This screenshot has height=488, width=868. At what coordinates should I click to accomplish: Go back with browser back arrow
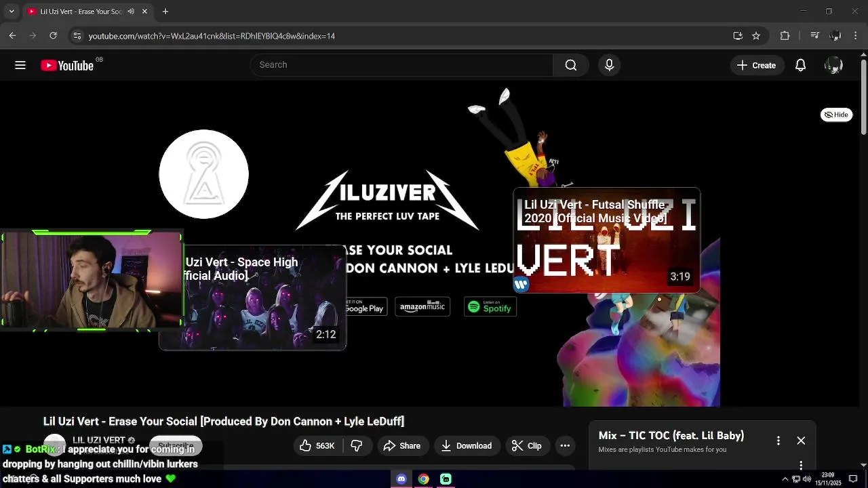(x=12, y=36)
